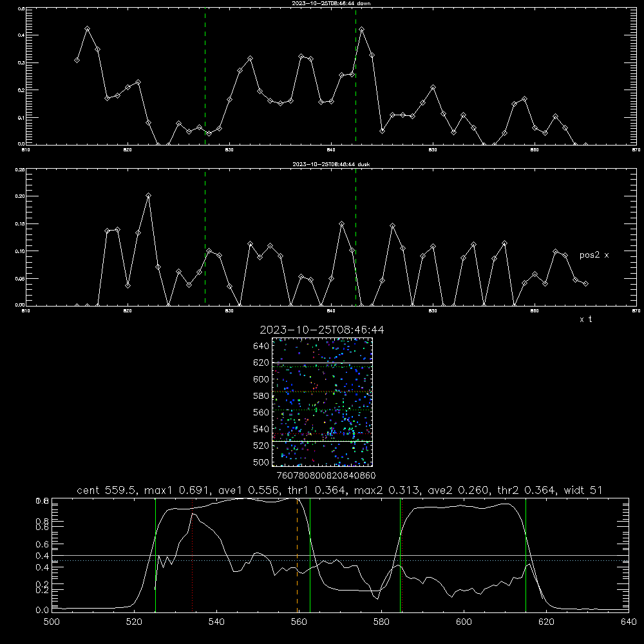Click the '760780800820840860' x-axis labels under scatter image

(x=326, y=476)
